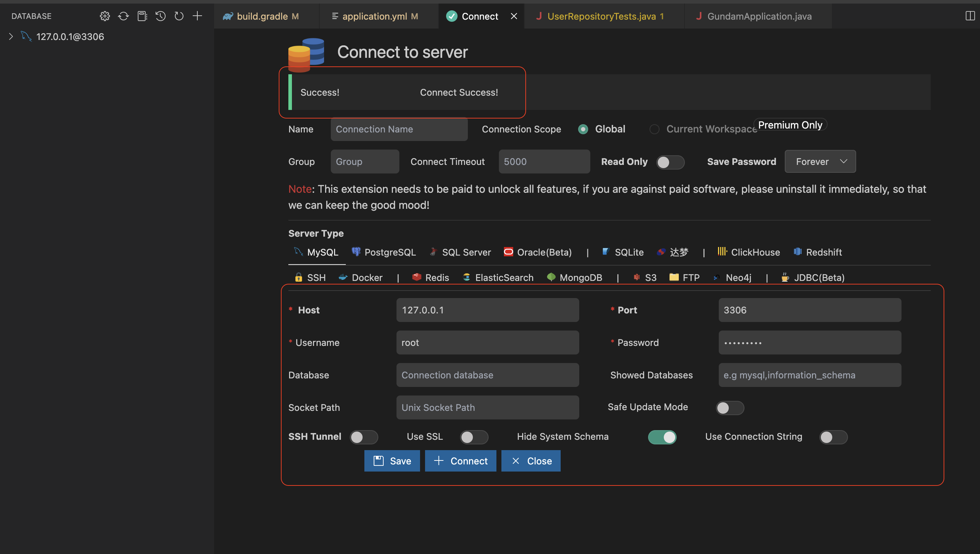The image size is (980, 554).
Task: Select Global connection scope radio button
Action: (583, 129)
